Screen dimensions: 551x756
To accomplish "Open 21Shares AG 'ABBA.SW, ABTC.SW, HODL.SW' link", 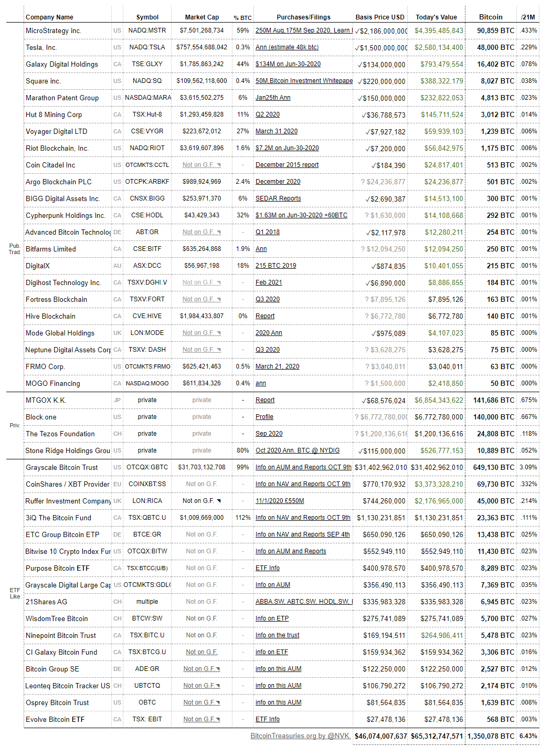I will pos(304,602).
